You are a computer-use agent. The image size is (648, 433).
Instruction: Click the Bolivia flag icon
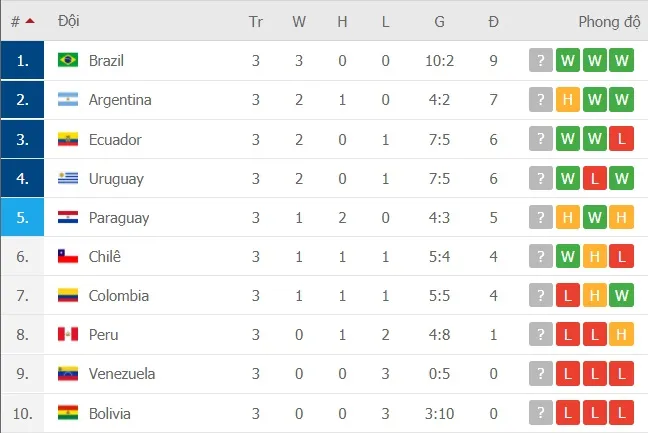(x=68, y=413)
